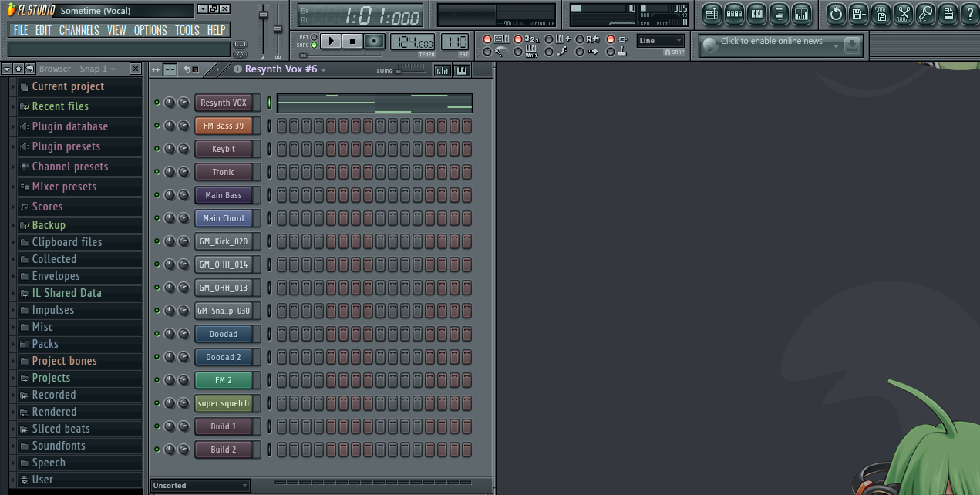Click the pan knob of Resynth VOX
The width and height of the screenshot is (980, 495).
[170, 103]
